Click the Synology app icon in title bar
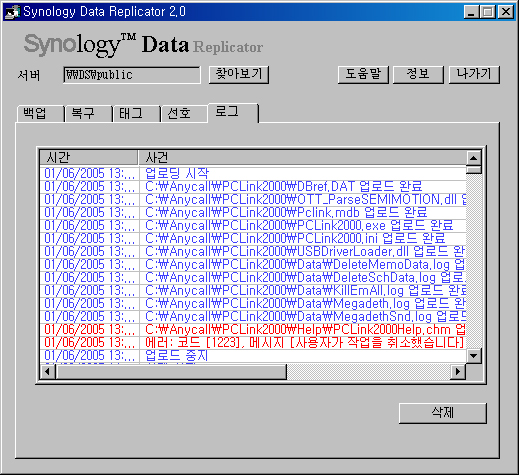 [12, 12]
